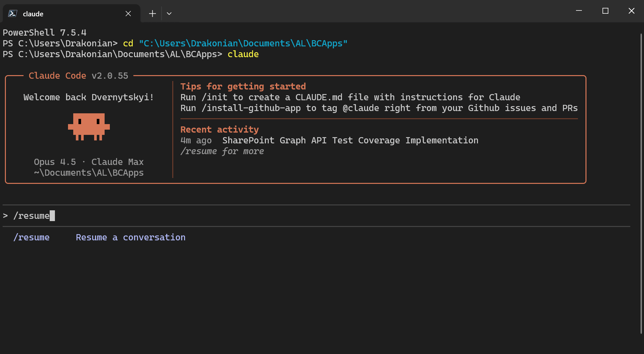This screenshot has height=354, width=644.
Task: Expand the new tab profile dropdown
Action: [x=169, y=13]
